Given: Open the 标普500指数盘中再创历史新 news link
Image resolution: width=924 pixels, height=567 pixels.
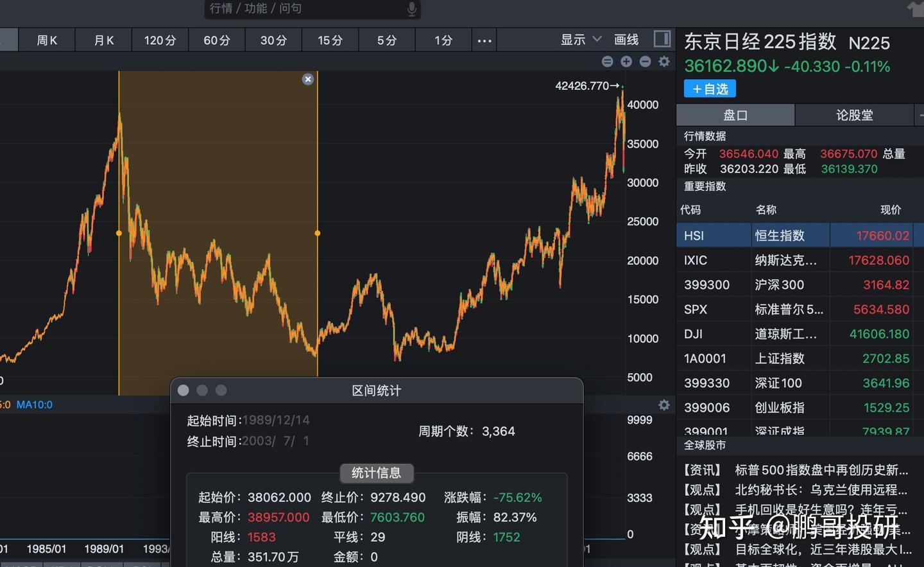Looking at the screenshot, I should coord(821,470).
